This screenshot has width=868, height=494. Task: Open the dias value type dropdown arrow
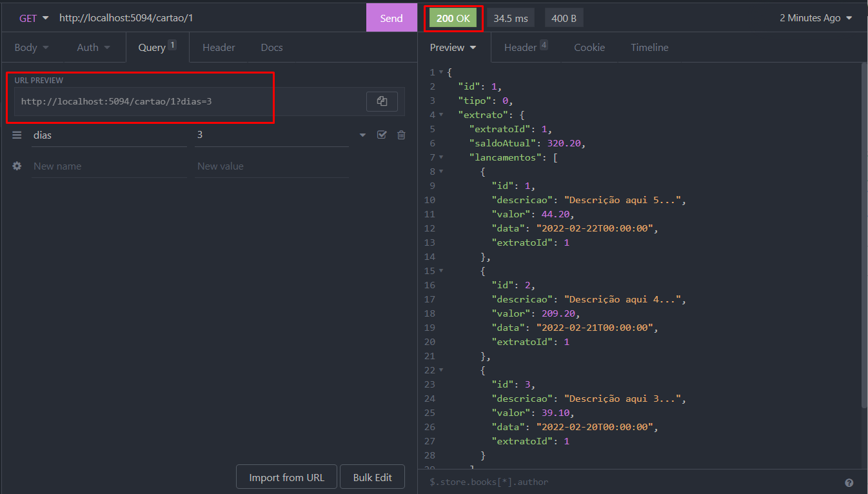[x=362, y=135]
